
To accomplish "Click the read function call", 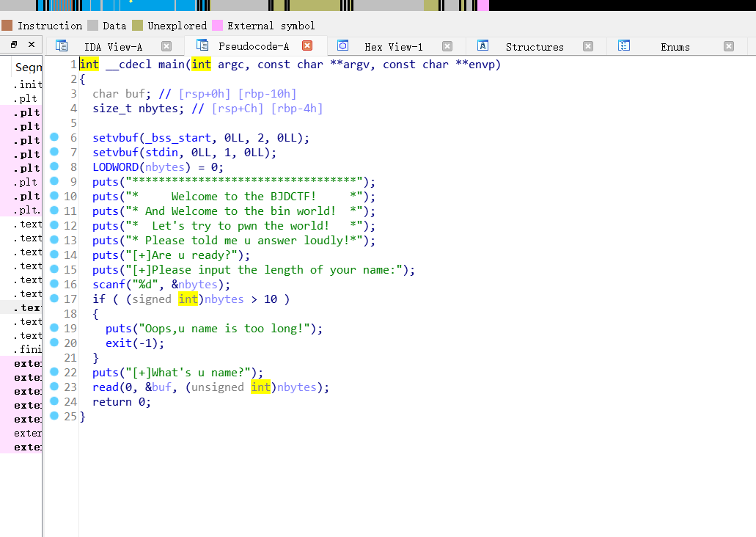I will 106,387.
